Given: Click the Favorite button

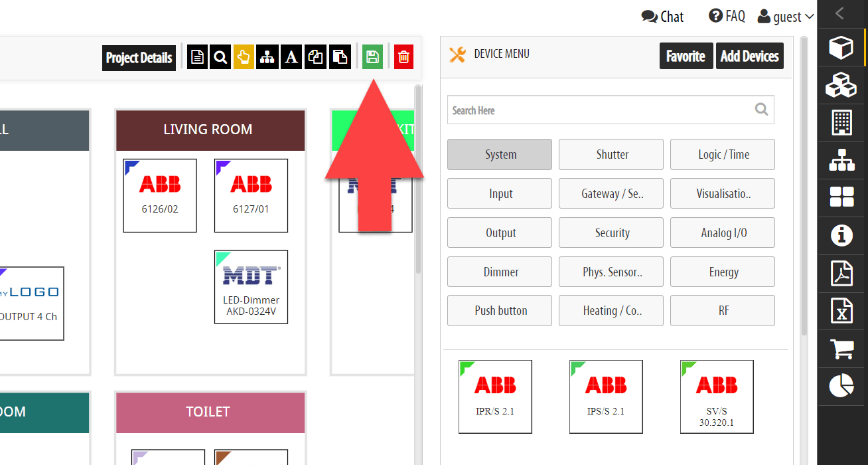Looking at the screenshot, I should [x=686, y=56].
